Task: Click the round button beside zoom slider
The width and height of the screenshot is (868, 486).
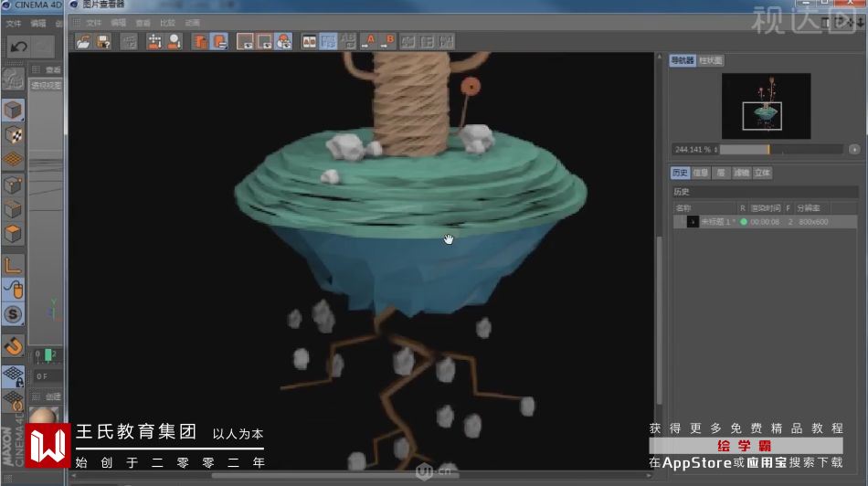Action: [854, 150]
